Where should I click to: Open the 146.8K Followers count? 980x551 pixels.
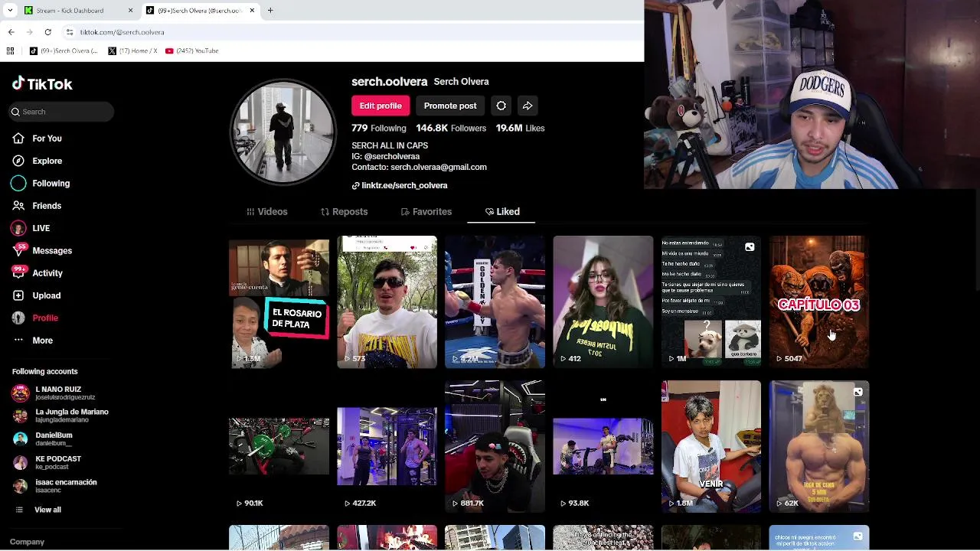(x=451, y=129)
